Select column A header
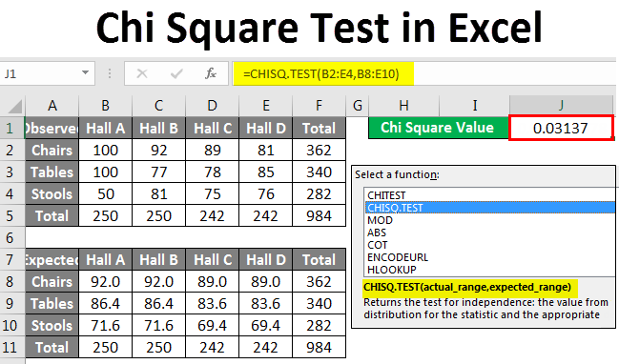 (52, 106)
